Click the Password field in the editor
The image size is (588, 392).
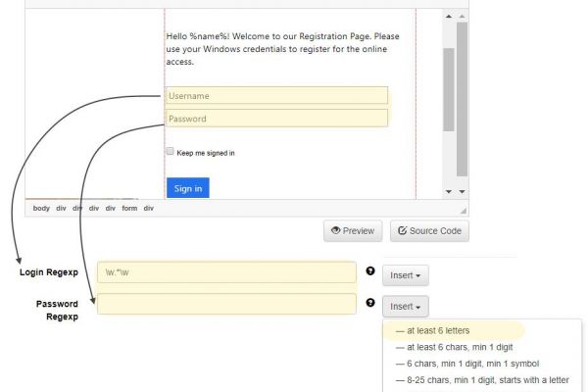(277, 119)
